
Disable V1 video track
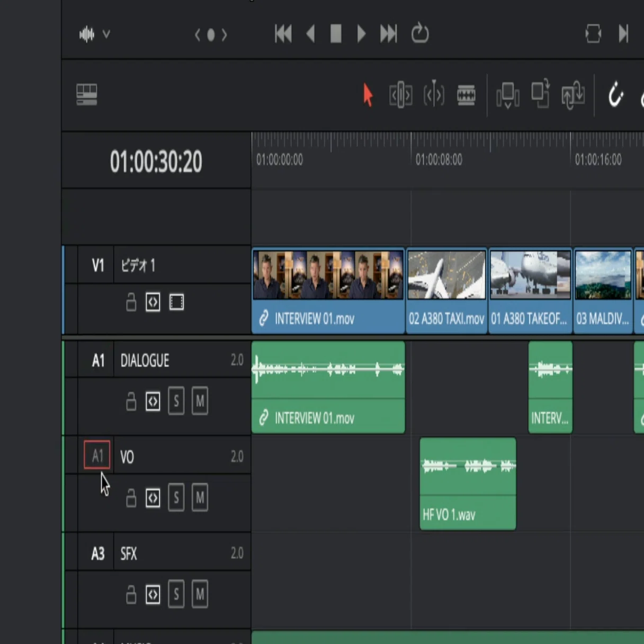(x=176, y=302)
